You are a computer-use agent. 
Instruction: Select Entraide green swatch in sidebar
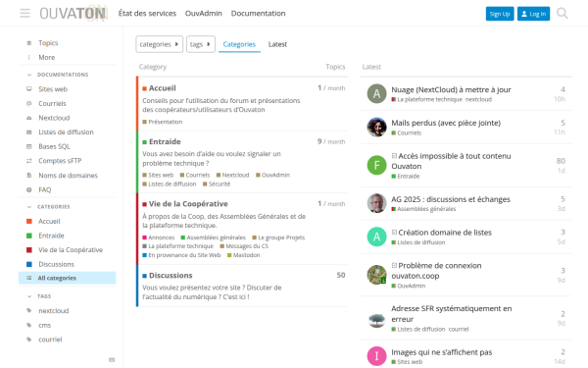(x=29, y=236)
